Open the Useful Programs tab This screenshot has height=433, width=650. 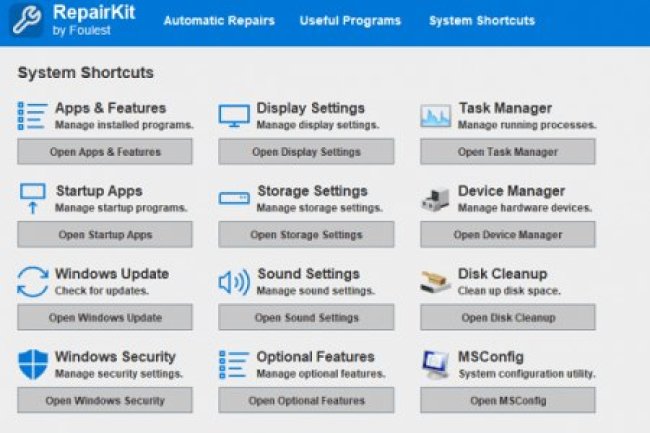click(x=350, y=20)
